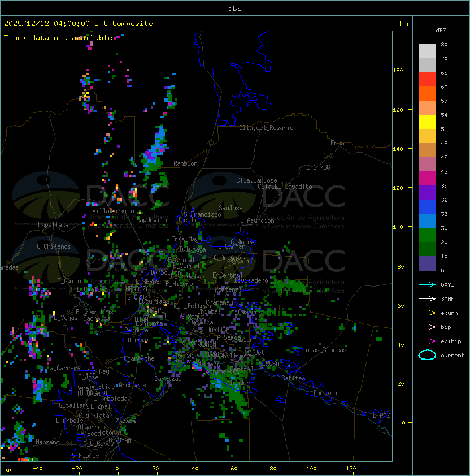
Task: Click the 'C_Chilenos' map label
Action: 54,246
